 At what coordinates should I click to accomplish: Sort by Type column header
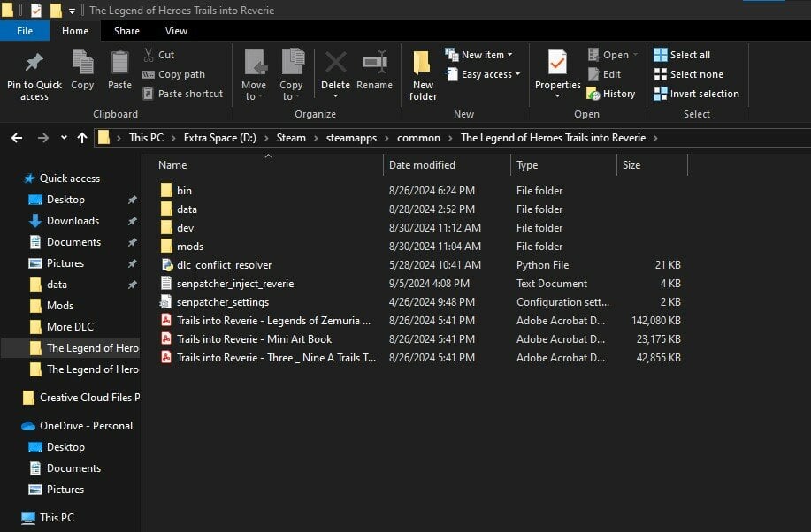[563, 165]
